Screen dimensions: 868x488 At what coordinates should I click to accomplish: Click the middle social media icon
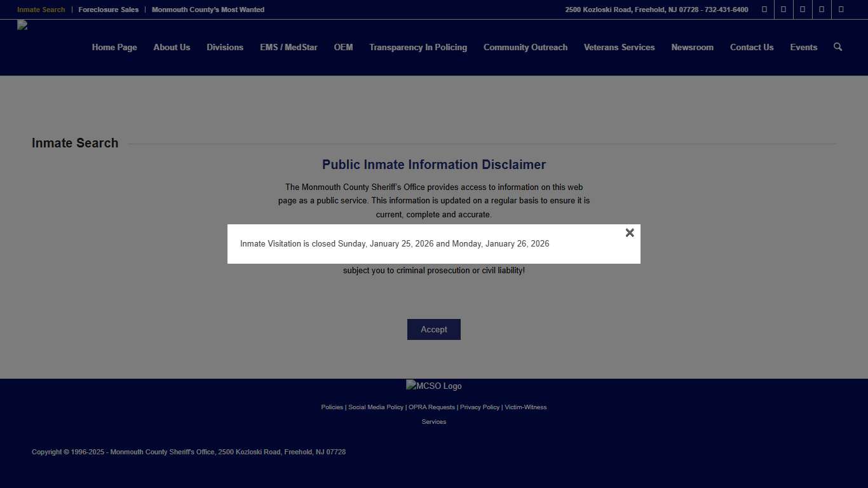click(802, 10)
